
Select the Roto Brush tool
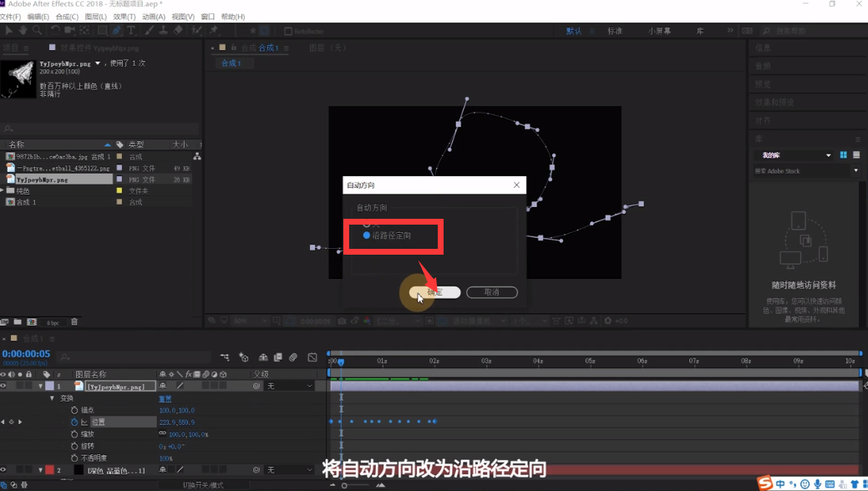pyautogui.click(x=196, y=30)
